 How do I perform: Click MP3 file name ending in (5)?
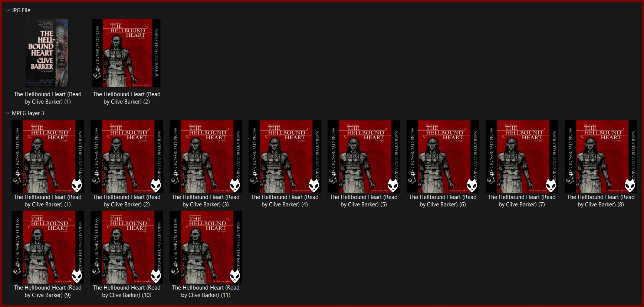click(x=364, y=201)
